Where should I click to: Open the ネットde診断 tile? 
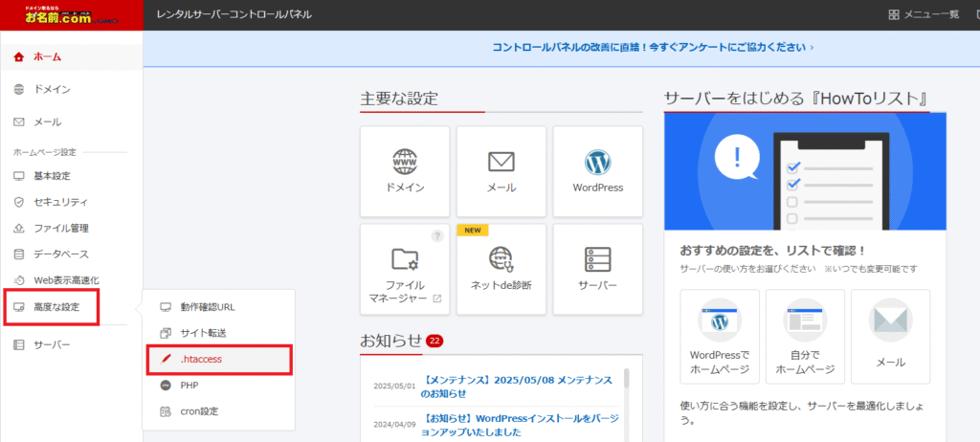coord(501,269)
